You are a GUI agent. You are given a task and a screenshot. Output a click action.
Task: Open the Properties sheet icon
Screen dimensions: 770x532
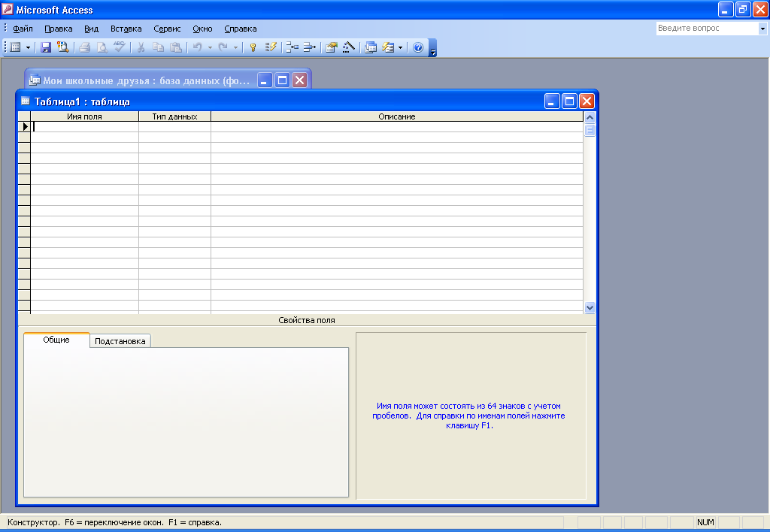[332, 47]
